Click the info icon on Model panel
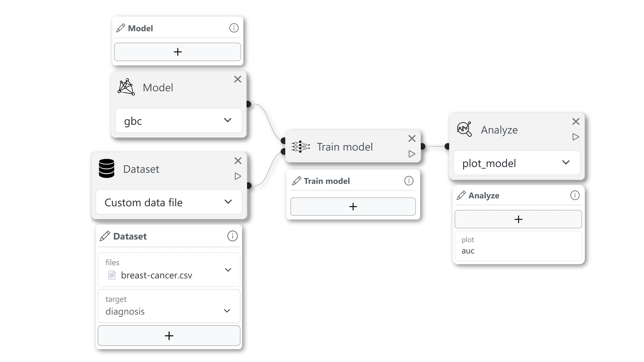 (x=234, y=28)
